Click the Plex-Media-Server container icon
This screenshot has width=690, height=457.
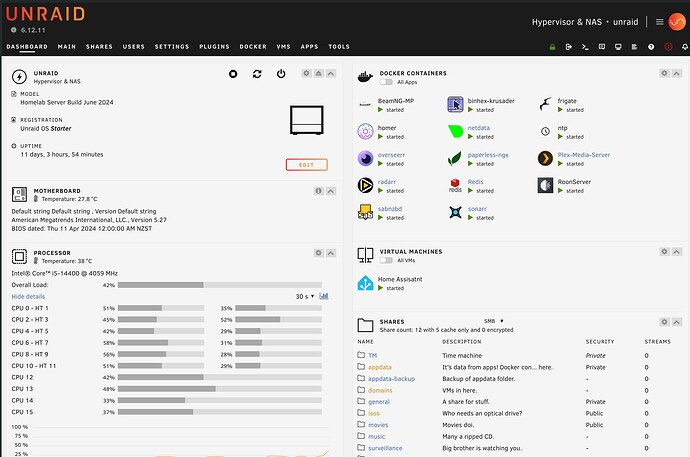[545, 158]
